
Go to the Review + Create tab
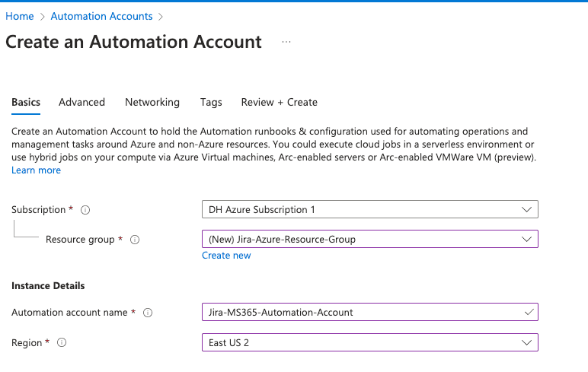click(280, 102)
